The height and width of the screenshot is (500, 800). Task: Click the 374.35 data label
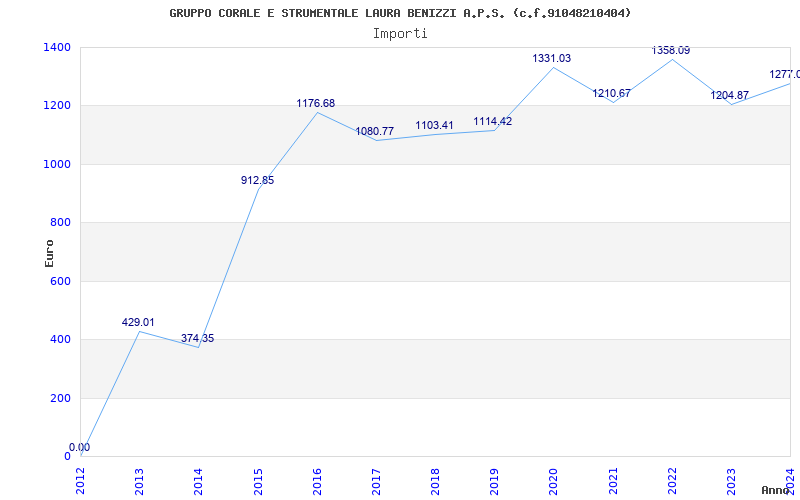[197, 338]
